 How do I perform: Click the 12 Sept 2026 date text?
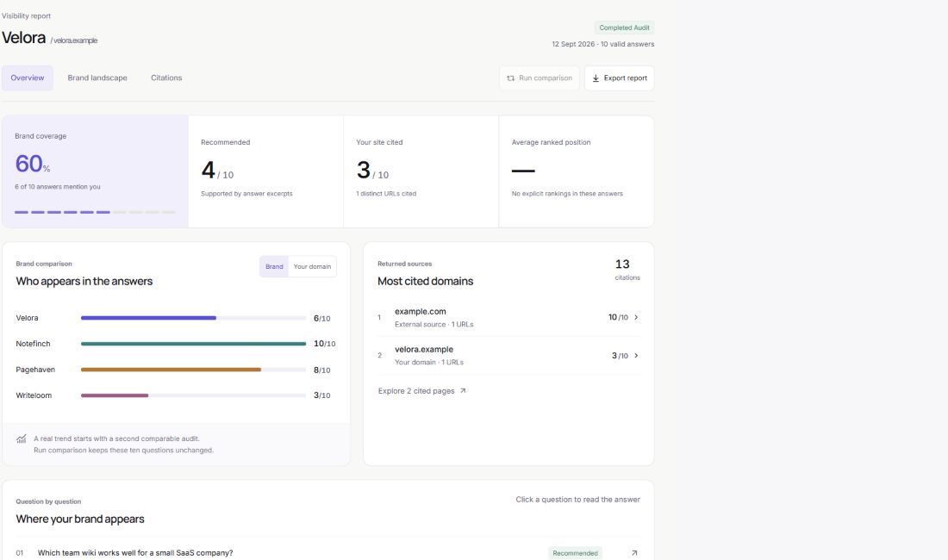coord(574,44)
